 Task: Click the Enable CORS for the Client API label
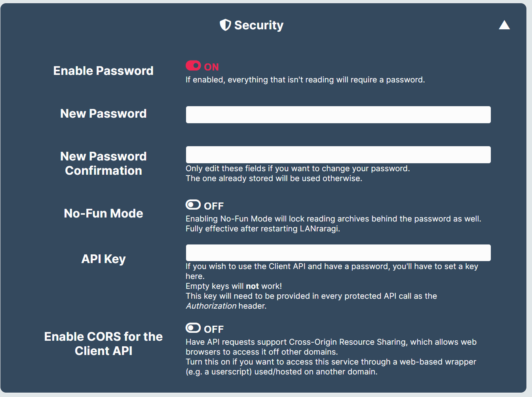103,344
